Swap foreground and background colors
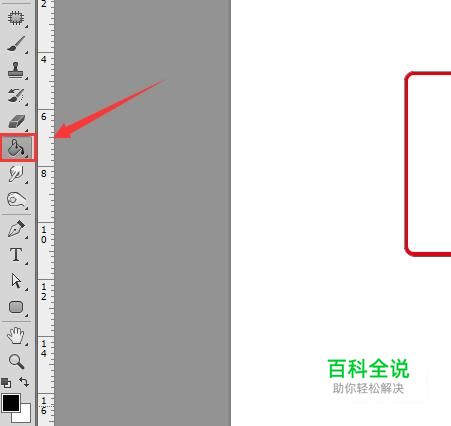Screen dimensions: 451x426 24,382
